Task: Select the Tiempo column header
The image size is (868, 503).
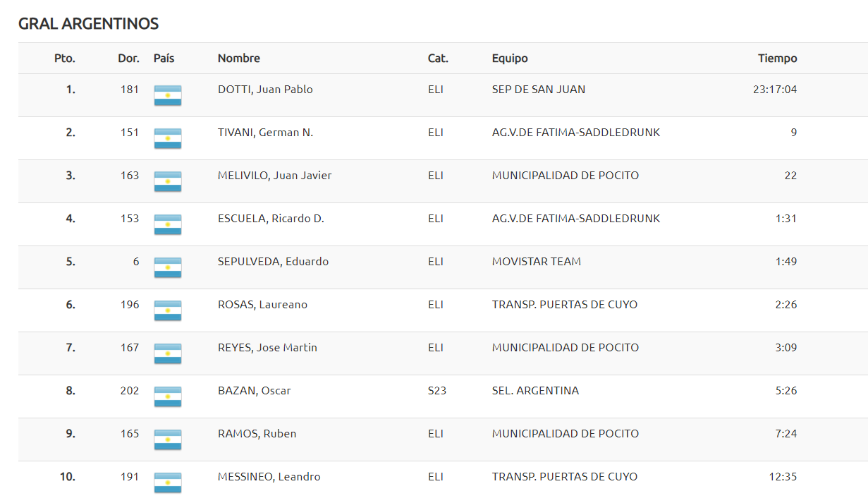Action: pos(778,59)
